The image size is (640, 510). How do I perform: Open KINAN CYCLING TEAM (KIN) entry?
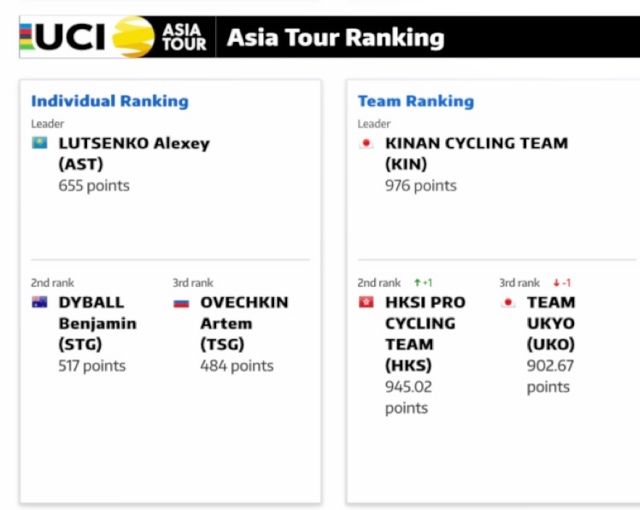pyautogui.click(x=476, y=153)
